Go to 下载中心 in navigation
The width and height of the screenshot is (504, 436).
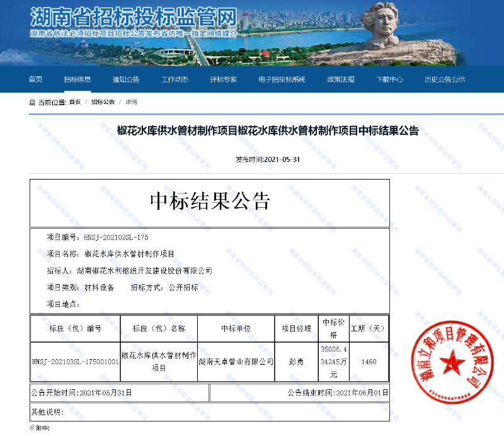(x=389, y=79)
